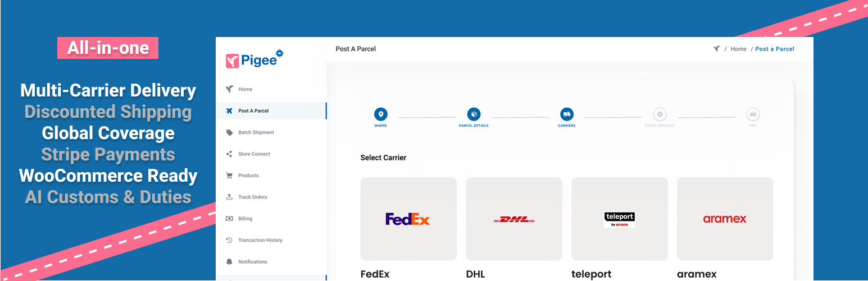The width and height of the screenshot is (868, 281).
Task: Click the All-in-one pink badge
Action: pos(108,48)
